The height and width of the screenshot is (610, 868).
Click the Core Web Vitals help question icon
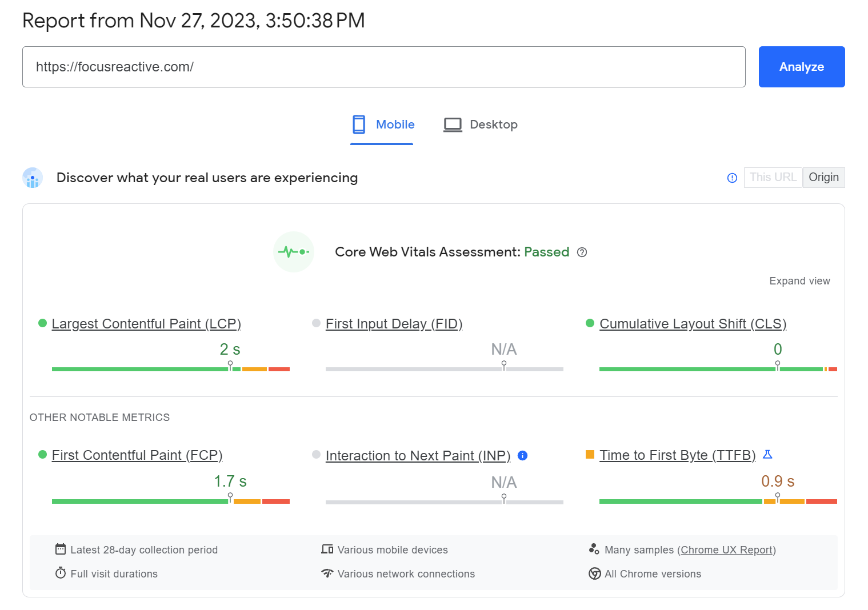click(x=582, y=252)
